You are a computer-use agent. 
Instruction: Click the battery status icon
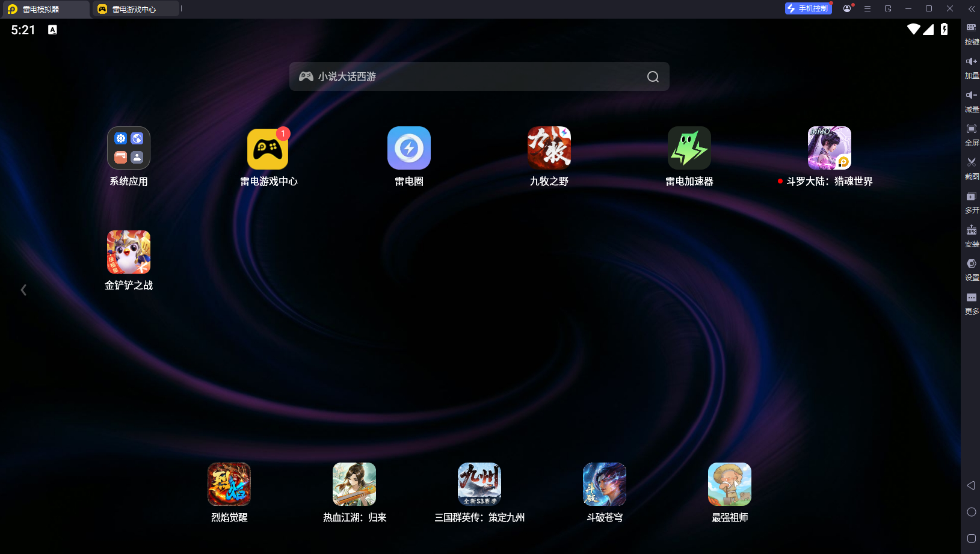[945, 29]
